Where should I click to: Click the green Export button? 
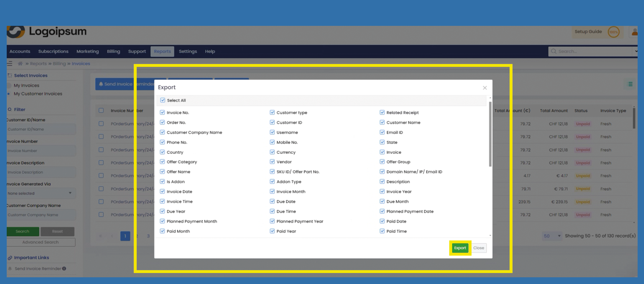pos(460,248)
